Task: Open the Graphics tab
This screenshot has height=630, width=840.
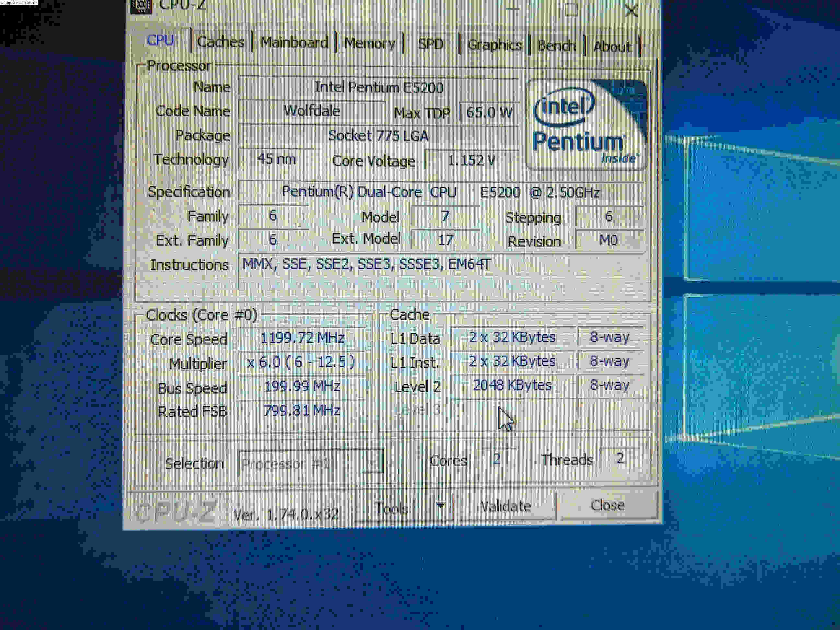Action: click(495, 45)
